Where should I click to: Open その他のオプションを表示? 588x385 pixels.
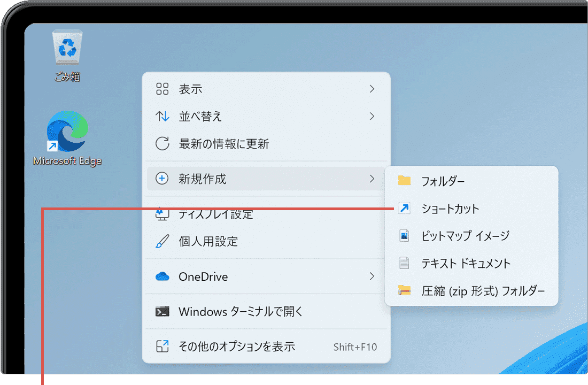tap(235, 347)
